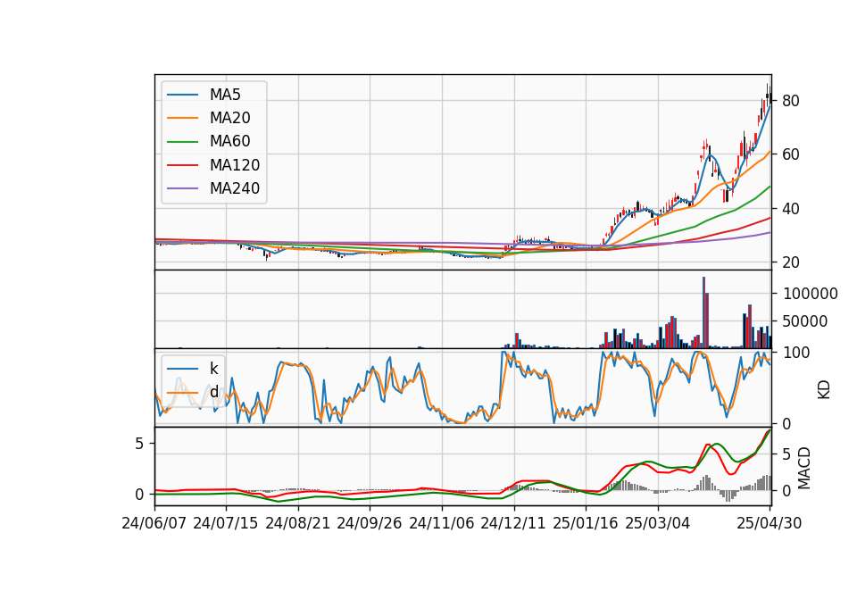857x616 pixels.
Task: Click the price axis value 80
Action: (x=791, y=101)
